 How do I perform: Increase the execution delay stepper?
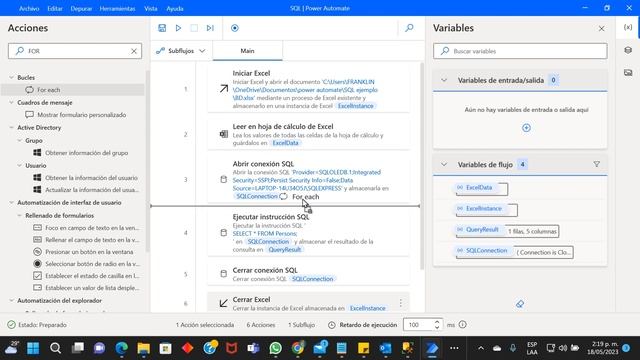tap(437, 322)
